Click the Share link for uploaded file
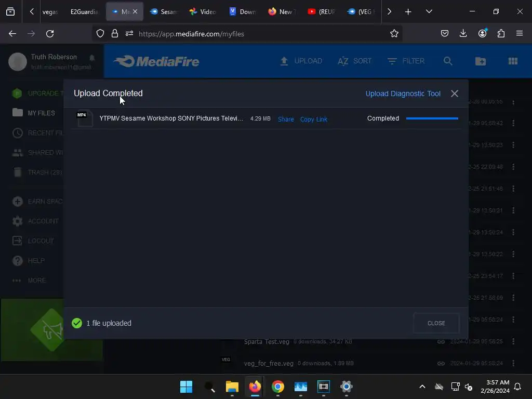 tap(286, 119)
